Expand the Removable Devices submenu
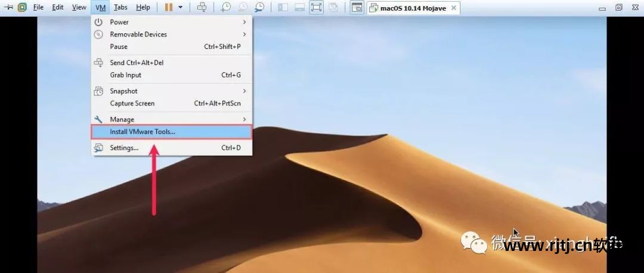 (171, 35)
